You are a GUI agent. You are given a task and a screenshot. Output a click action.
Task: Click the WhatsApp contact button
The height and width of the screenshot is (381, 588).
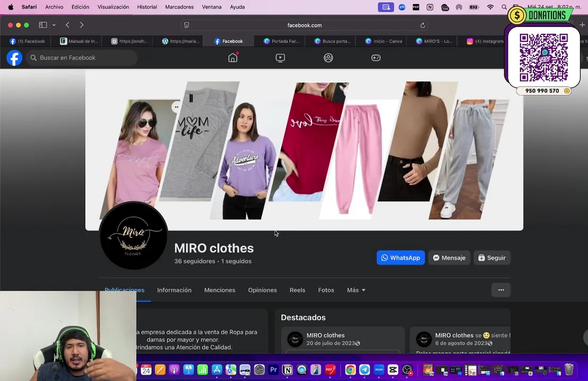(400, 258)
